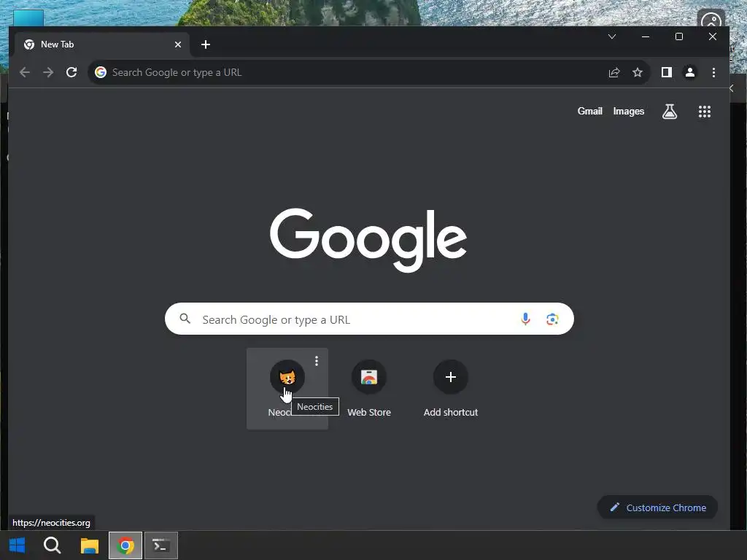Open the Google apps grid
The width and height of the screenshot is (747, 560).
[705, 112]
